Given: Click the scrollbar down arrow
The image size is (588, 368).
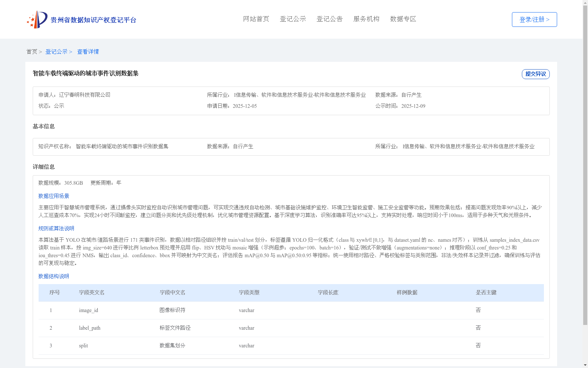Looking at the screenshot, I should [585, 365].
